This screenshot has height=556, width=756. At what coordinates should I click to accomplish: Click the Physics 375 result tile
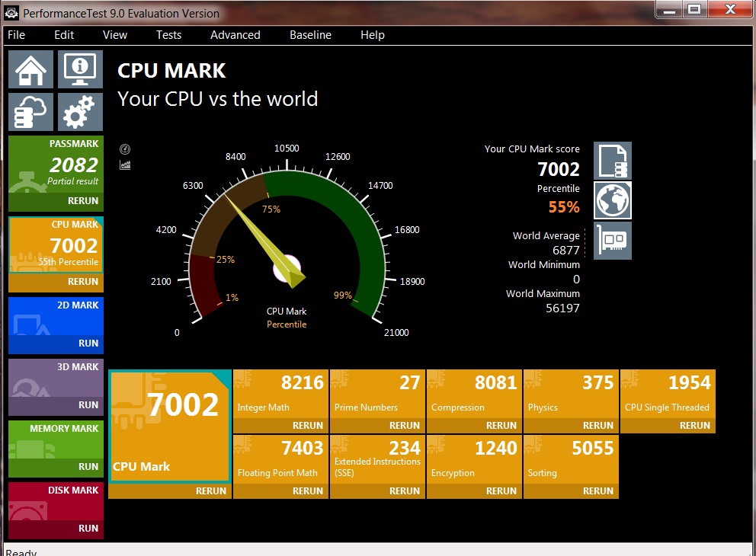click(571, 394)
